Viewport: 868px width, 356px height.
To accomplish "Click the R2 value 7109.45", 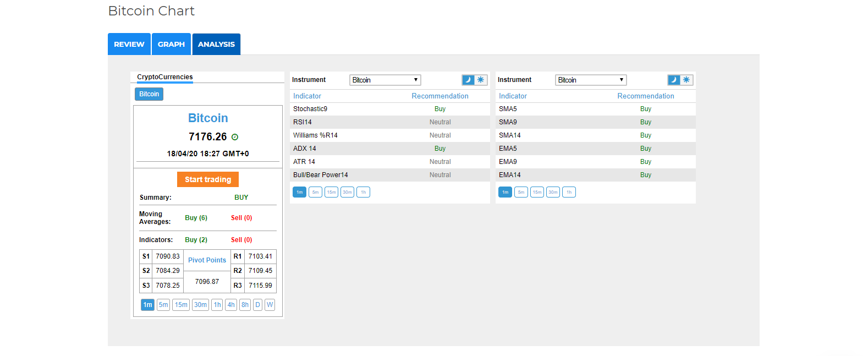I will click(x=260, y=271).
